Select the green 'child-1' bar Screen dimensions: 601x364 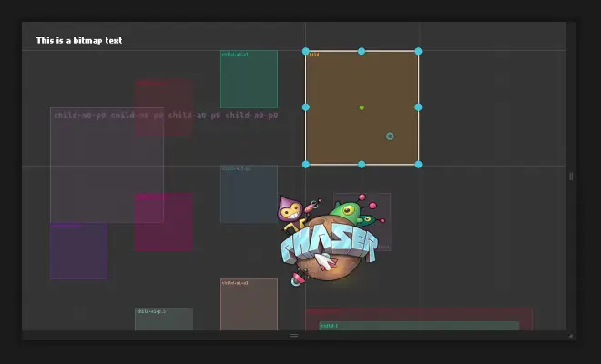419,326
